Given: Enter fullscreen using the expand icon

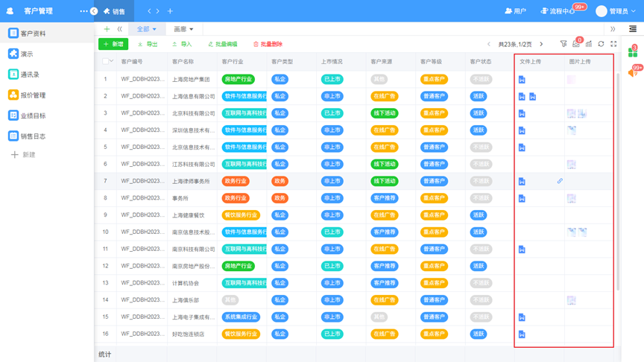Looking at the screenshot, I should [x=613, y=45].
